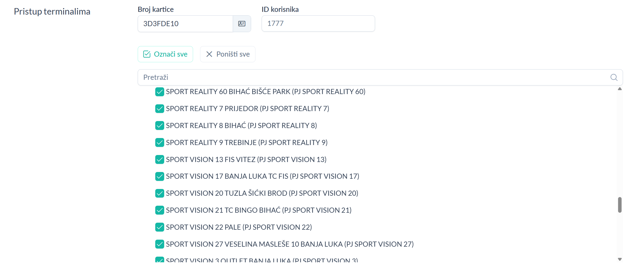Click the terminal list scrollbar thumb
The height and width of the screenshot is (272, 644).
[x=620, y=205]
